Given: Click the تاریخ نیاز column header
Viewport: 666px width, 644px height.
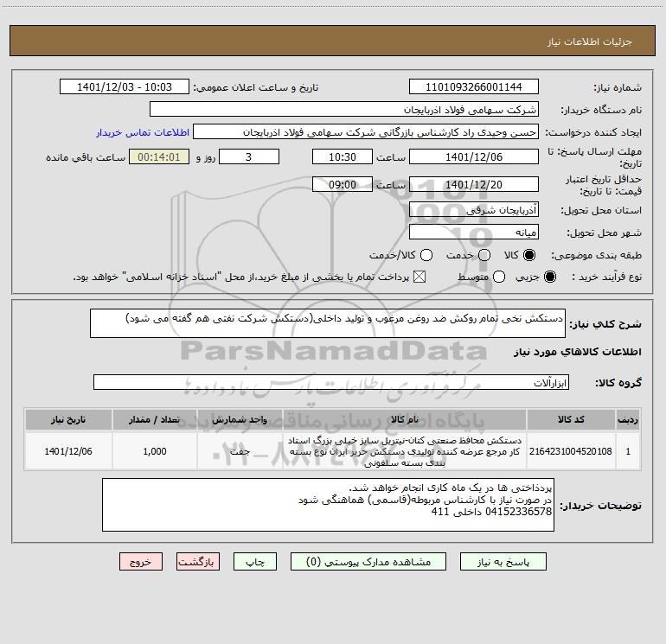Looking at the screenshot, I should pyautogui.click(x=68, y=419).
